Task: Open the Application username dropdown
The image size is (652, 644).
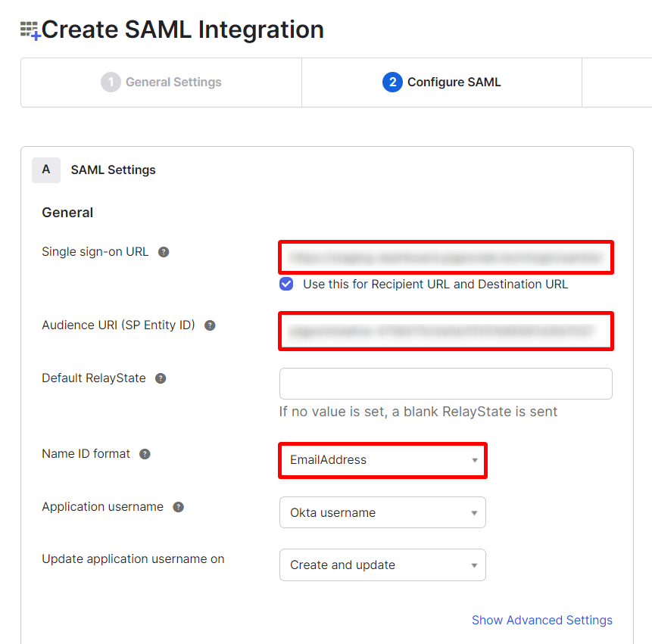Action: [x=382, y=512]
